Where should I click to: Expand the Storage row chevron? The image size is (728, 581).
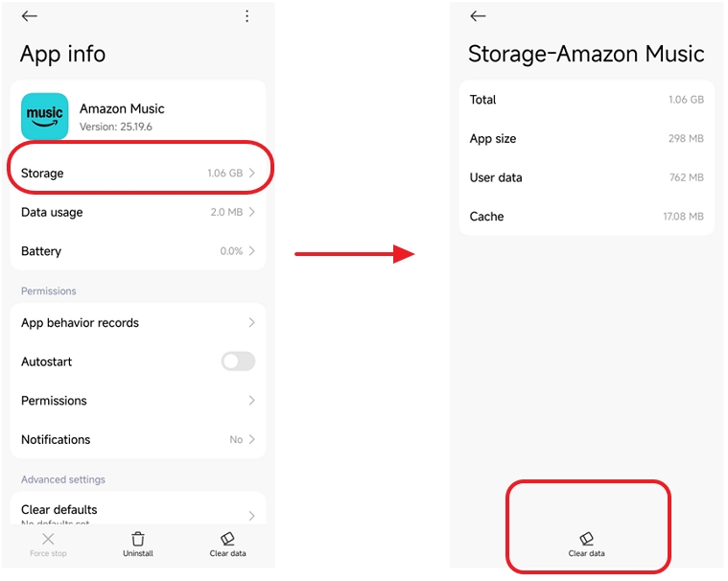252,174
